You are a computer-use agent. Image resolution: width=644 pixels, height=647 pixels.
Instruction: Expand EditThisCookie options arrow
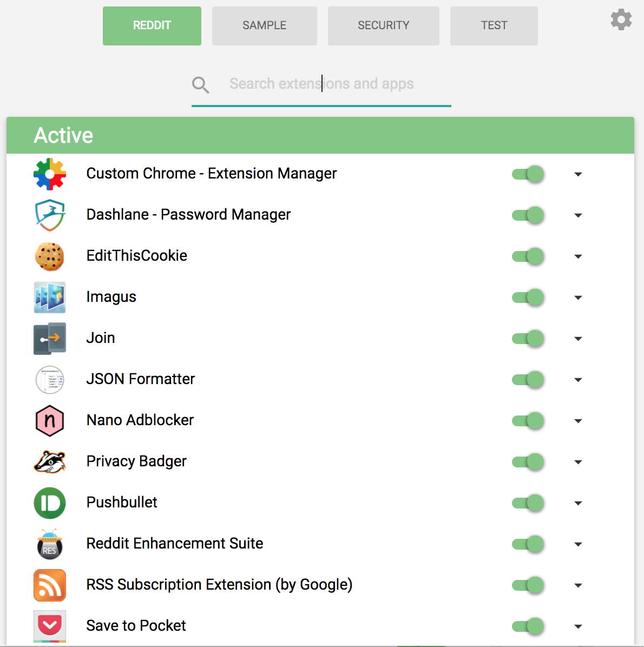(x=578, y=256)
